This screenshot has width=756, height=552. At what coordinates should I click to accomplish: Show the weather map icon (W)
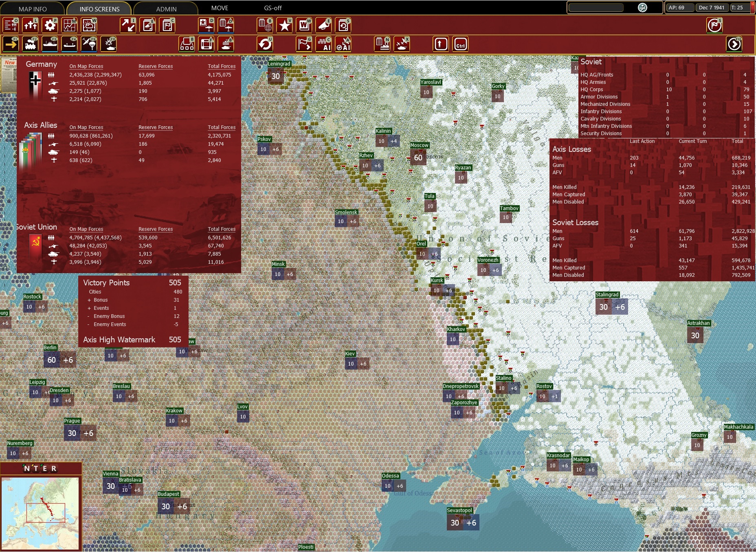point(89,25)
